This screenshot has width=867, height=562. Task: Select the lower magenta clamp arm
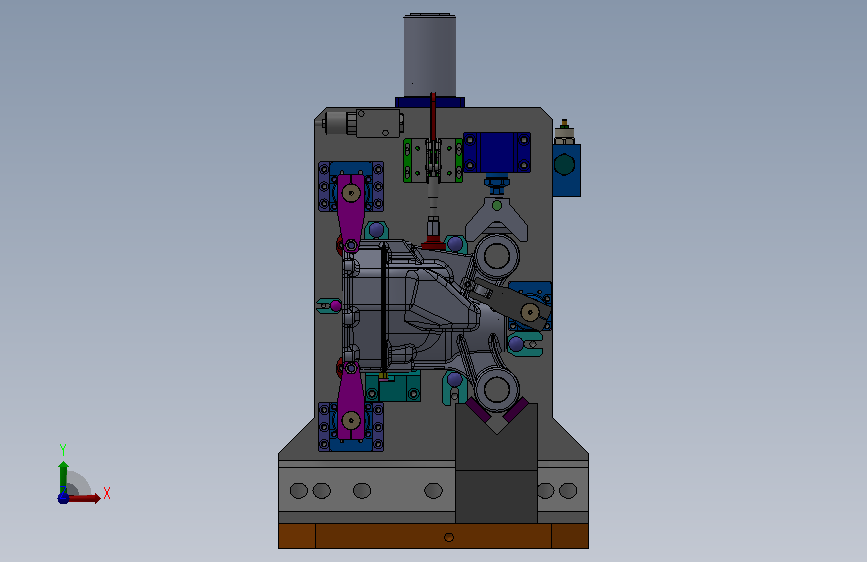[351, 401]
